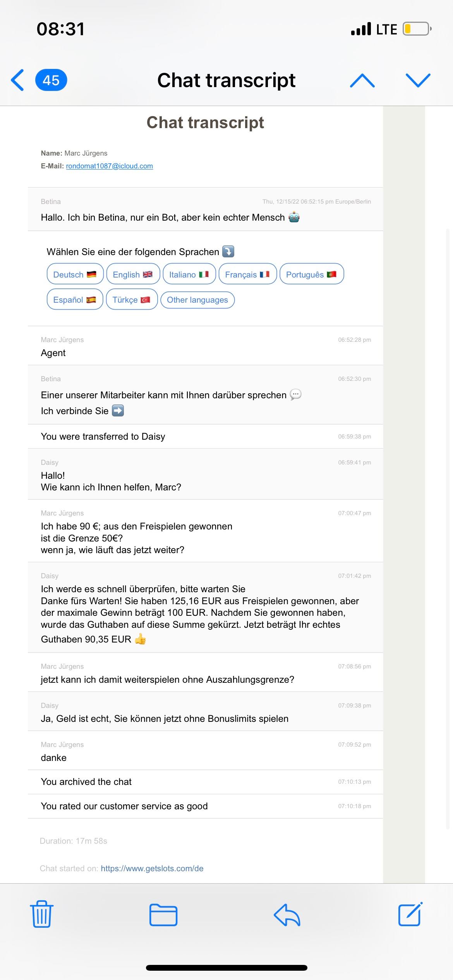The width and height of the screenshot is (453, 980).
Task: Move email using the folder icon
Action: (163, 915)
